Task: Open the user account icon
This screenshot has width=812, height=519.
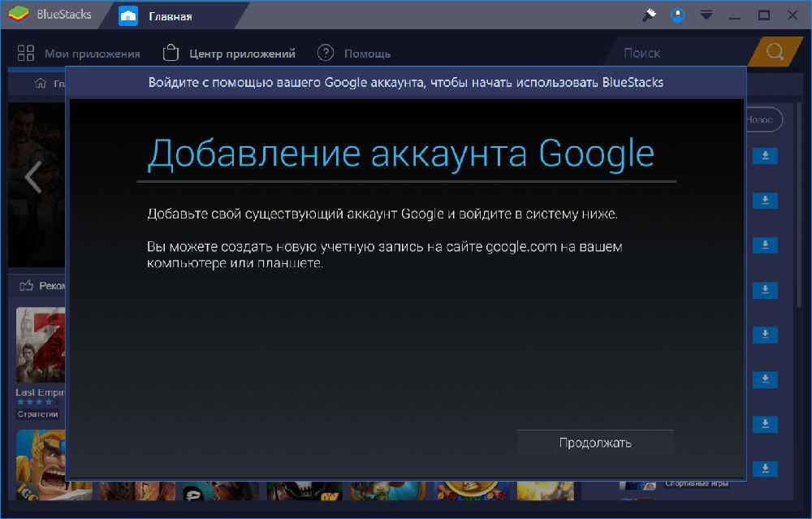Action: [677, 15]
